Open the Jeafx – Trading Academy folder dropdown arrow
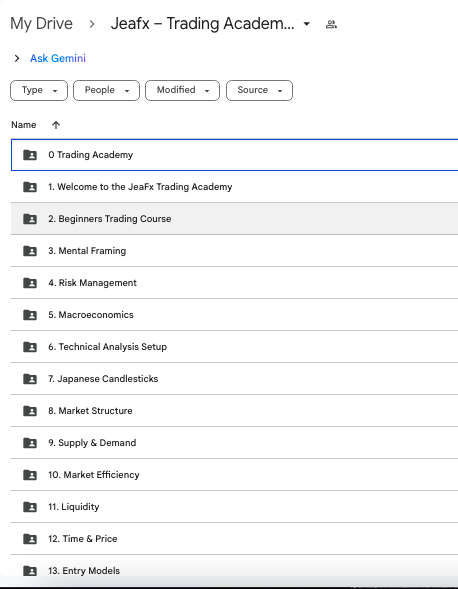The image size is (458, 589). coord(307,24)
